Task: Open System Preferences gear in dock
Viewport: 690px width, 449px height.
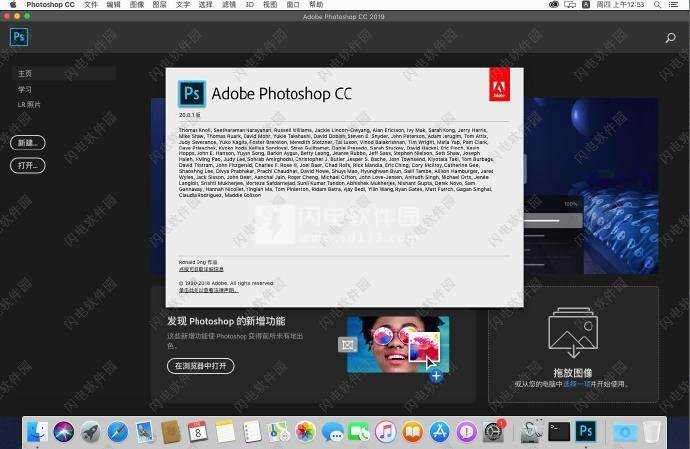Action: point(493,432)
